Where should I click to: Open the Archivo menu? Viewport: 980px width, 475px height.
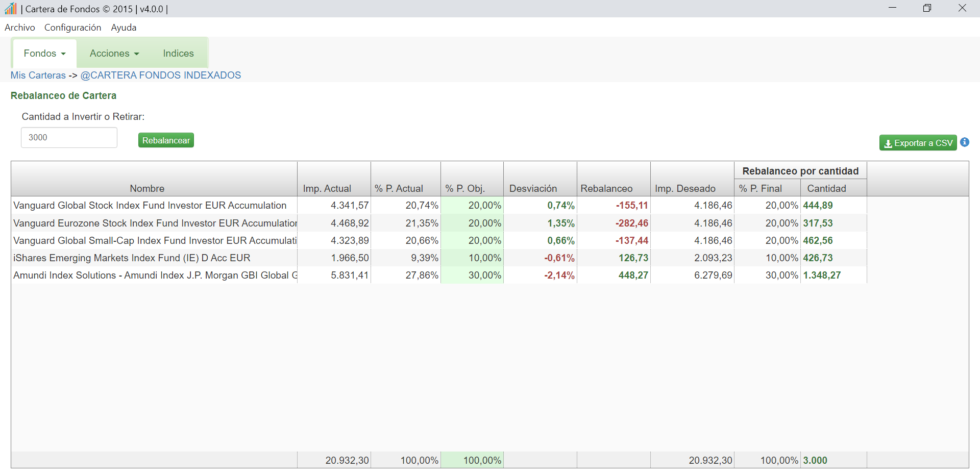20,28
